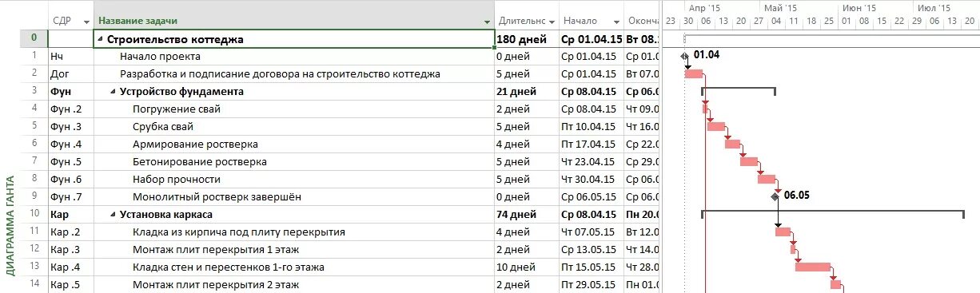Select the Gantt bar for Кладка стен 1-го этажа
This screenshot has height=293, width=980.
[813, 267]
